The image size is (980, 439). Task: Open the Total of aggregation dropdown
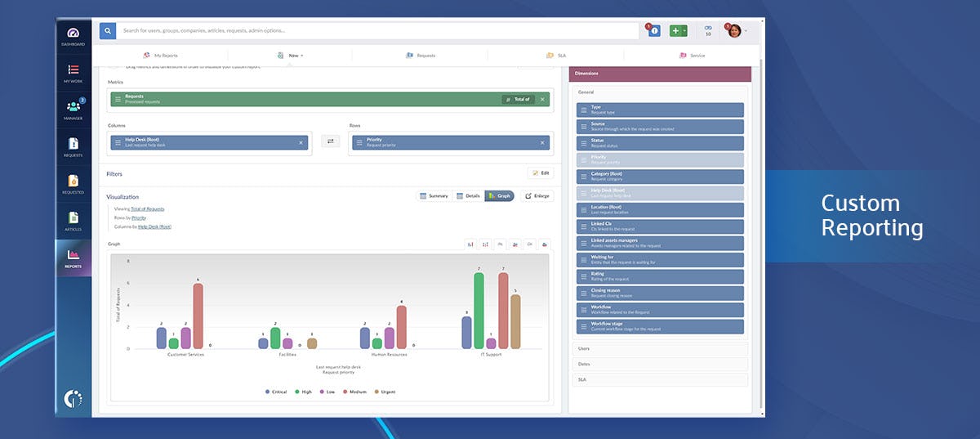[x=518, y=99]
